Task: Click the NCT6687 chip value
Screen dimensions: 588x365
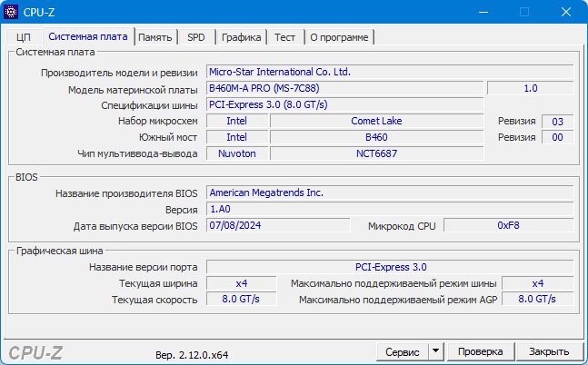Action: coord(376,153)
